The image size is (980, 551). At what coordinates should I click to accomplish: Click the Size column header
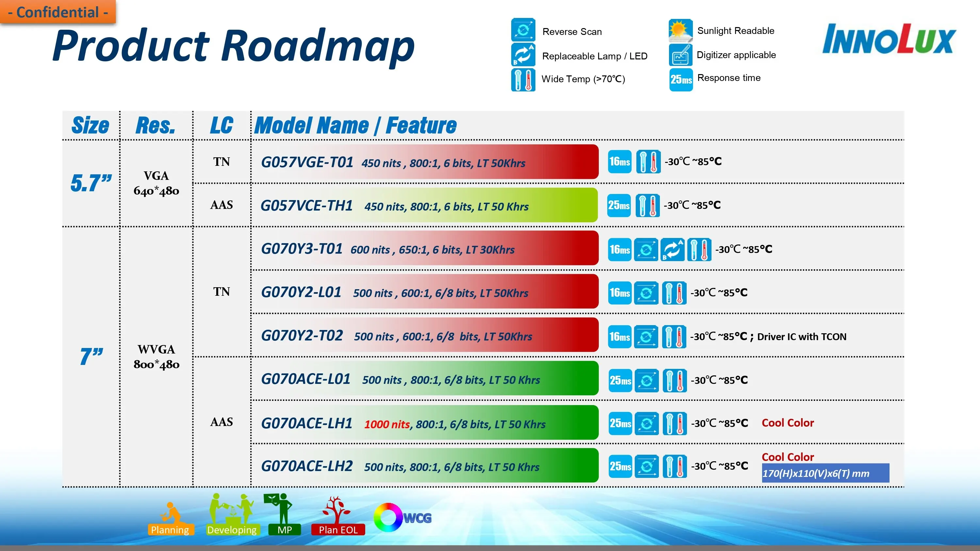click(90, 125)
